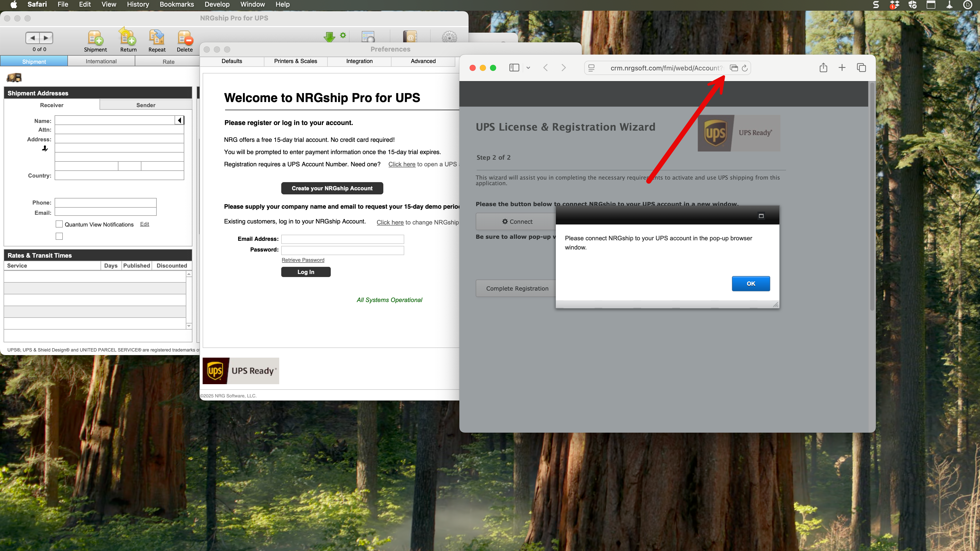Open the Integration preferences tab
980x551 pixels.
coord(360,61)
